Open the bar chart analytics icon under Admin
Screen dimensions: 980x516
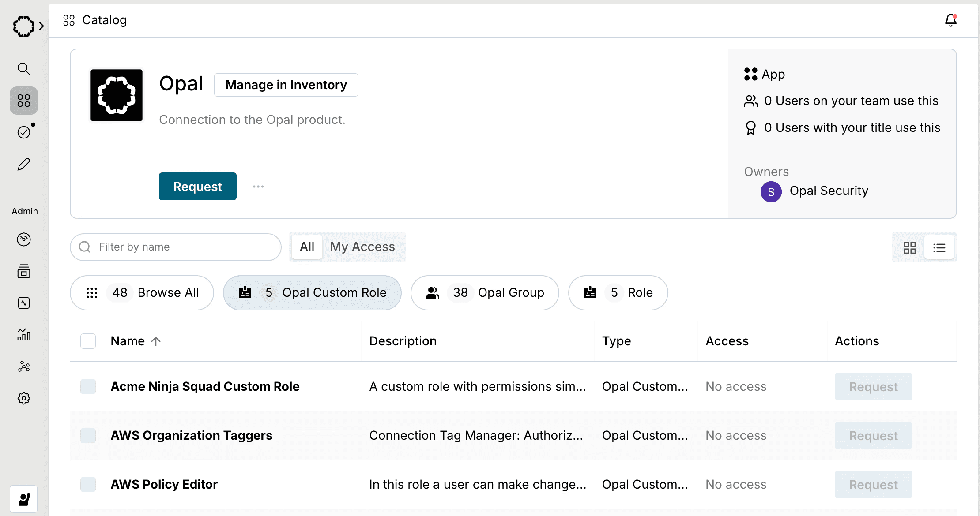pyautogui.click(x=24, y=335)
